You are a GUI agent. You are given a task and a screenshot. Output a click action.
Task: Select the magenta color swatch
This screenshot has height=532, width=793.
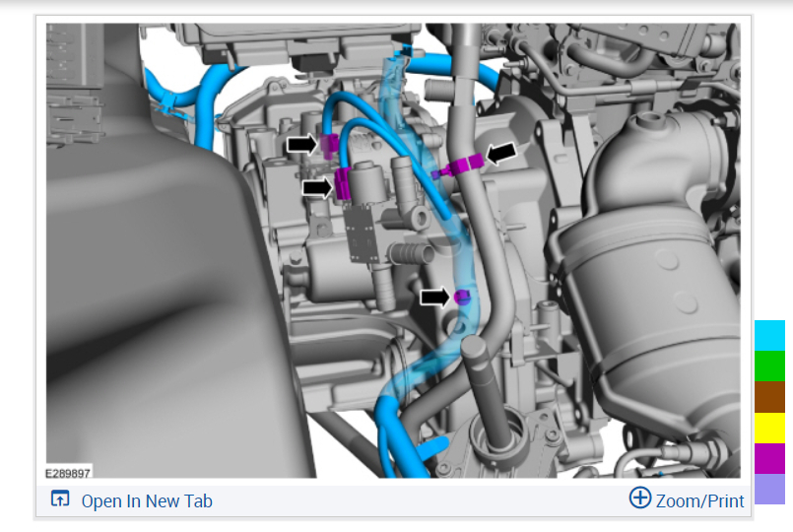point(769,459)
